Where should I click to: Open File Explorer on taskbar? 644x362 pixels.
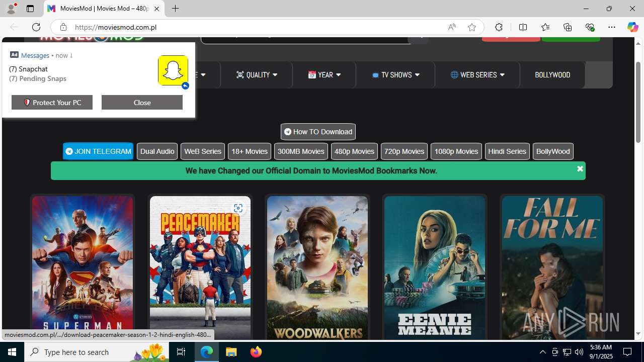(231, 352)
